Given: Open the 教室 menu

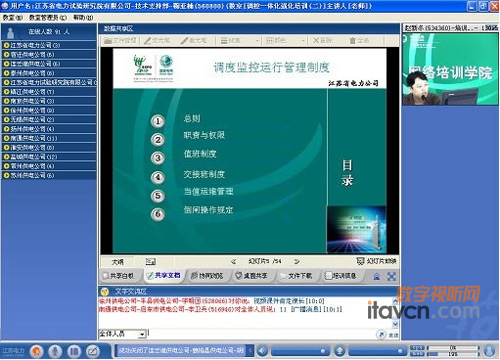Looking at the screenshot, I should [x=13, y=17].
